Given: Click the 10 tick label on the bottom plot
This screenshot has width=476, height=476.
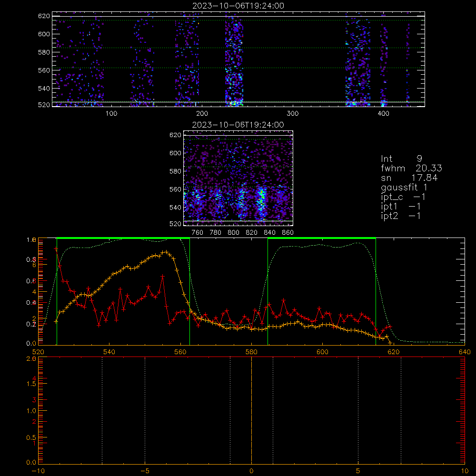Looking at the screenshot, I should point(465,471).
